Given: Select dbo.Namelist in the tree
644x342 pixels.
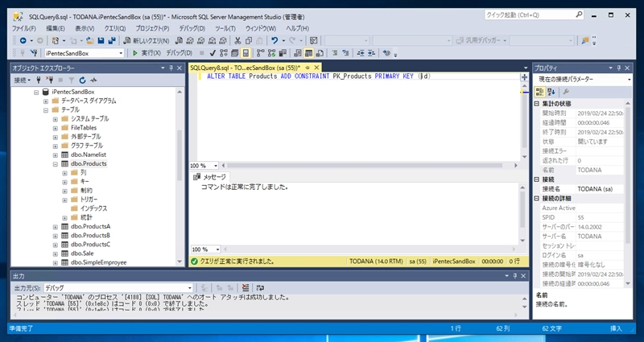Looking at the screenshot, I should pyautogui.click(x=89, y=155).
